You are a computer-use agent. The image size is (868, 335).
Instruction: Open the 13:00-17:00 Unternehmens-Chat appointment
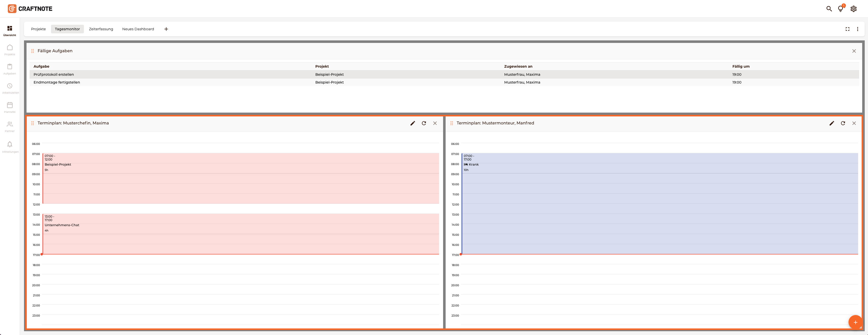pyautogui.click(x=240, y=234)
